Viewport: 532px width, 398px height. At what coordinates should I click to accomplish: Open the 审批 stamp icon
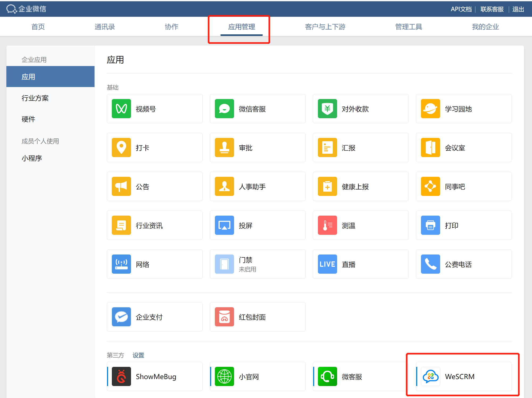[224, 147]
